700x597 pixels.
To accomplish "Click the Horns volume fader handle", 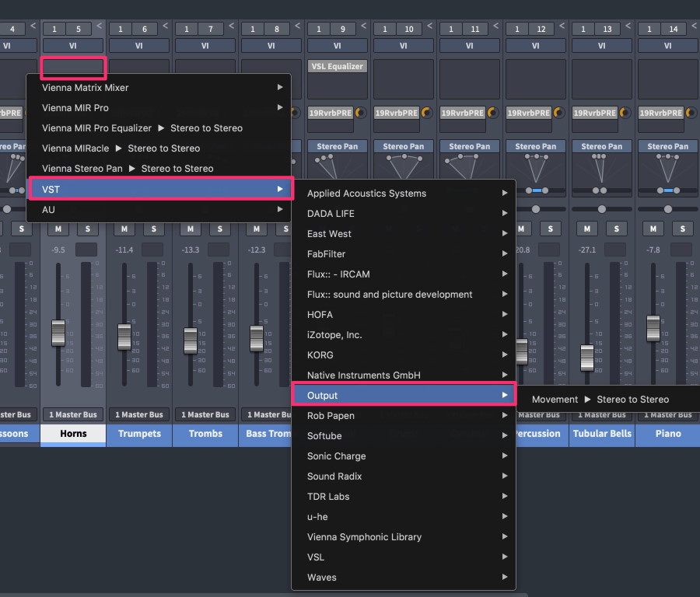I will coord(58,333).
